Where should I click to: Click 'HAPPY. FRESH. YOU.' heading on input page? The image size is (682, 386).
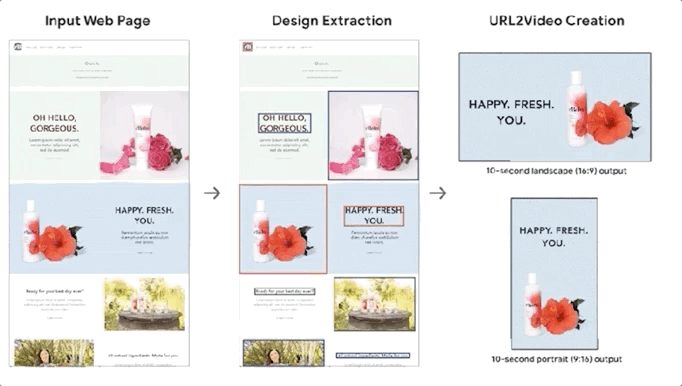pyautogui.click(x=144, y=215)
